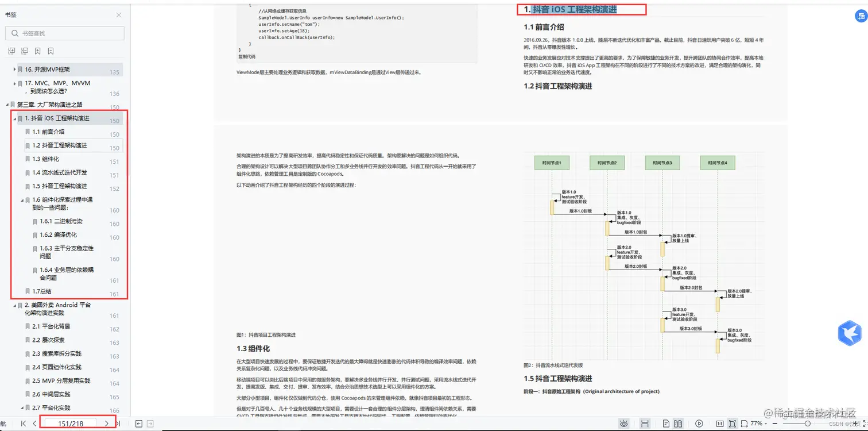868x431 pixels.
Task: Remove a bookmark with the bookmark-minus icon
Action: [51, 51]
